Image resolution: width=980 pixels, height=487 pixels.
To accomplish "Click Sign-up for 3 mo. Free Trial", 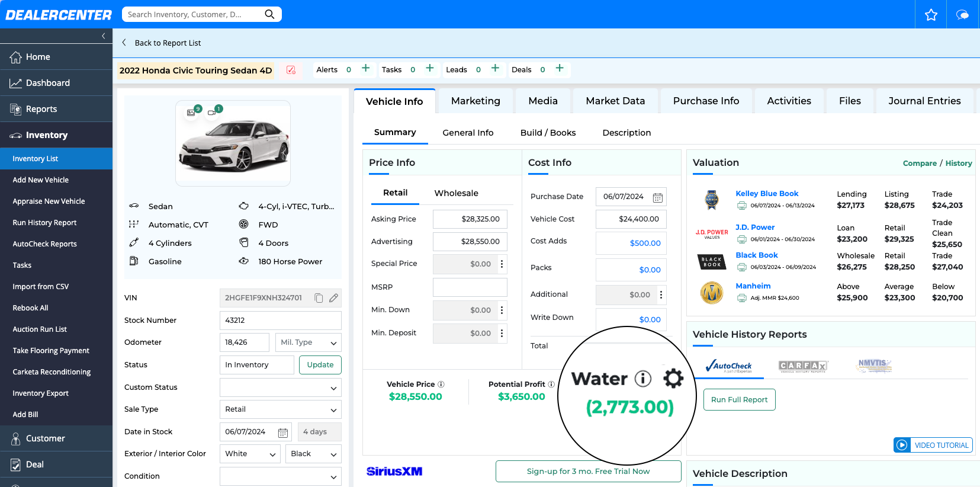I will click(588, 472).
